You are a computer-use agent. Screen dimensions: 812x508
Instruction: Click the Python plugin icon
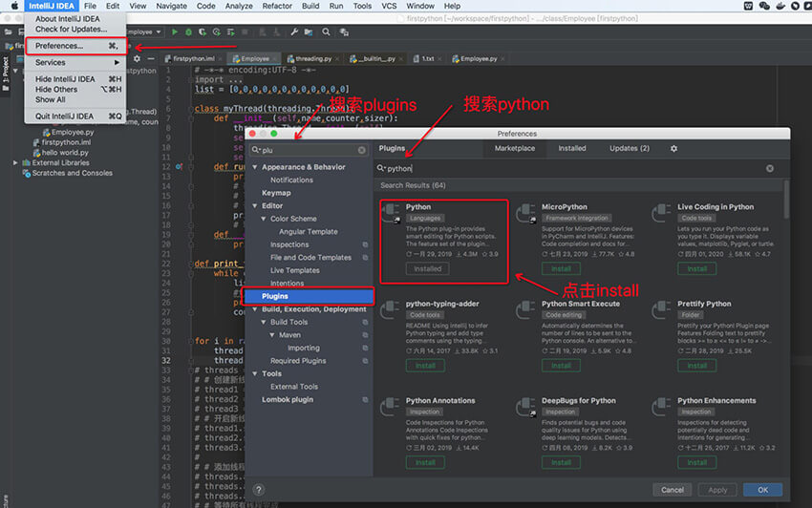(391, 213)
